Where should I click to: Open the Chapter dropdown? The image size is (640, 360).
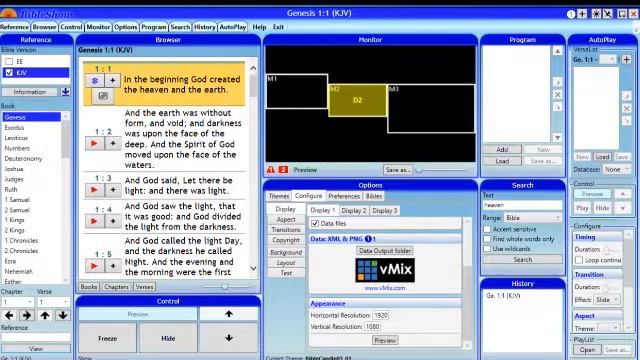click(x=18, y=302)
